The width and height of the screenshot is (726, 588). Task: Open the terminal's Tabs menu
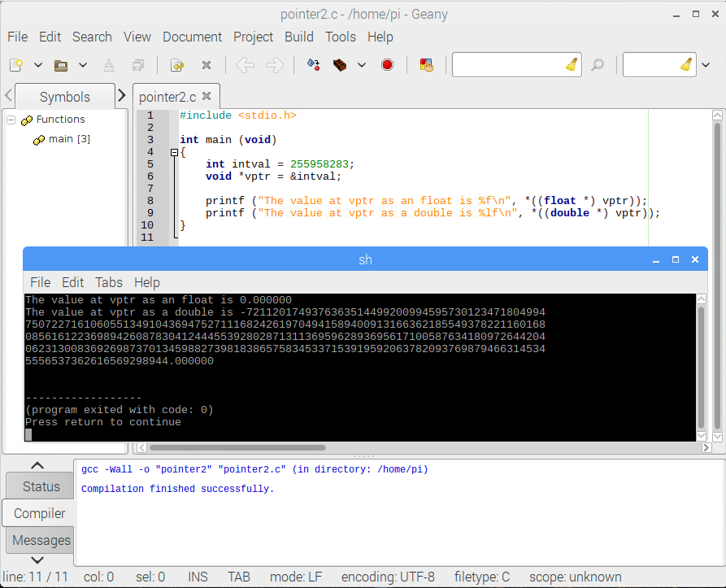(x=108, y=282)
